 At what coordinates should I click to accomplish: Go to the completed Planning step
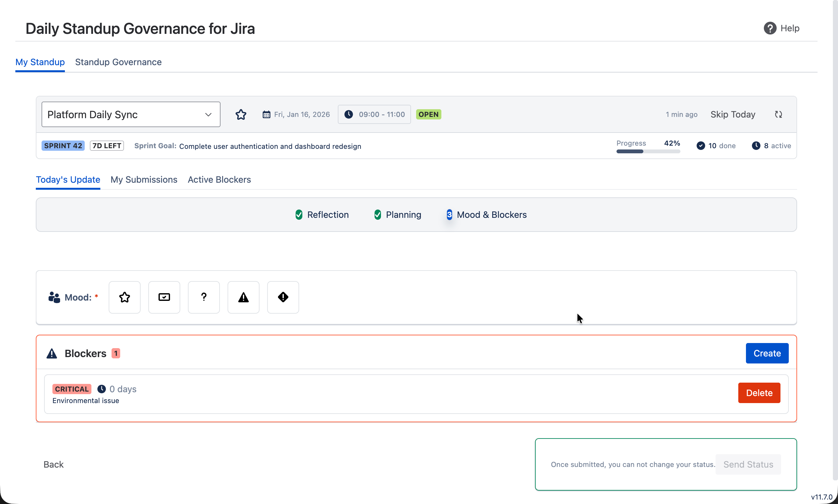[398, 215]
